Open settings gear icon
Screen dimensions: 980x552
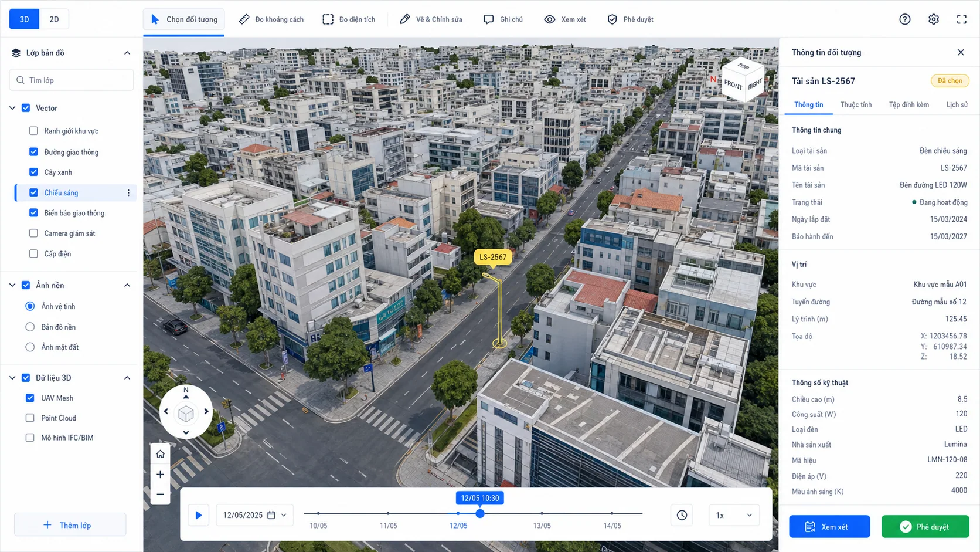coord(934,19)
